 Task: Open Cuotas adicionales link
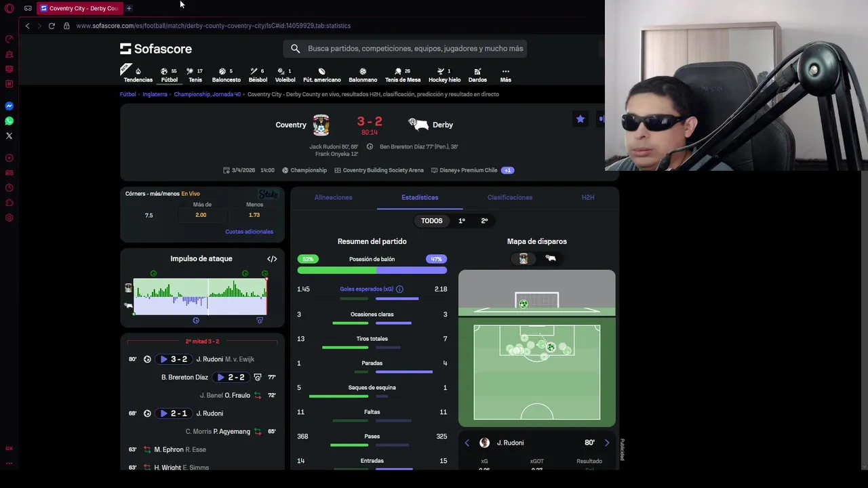click(249, 232)
